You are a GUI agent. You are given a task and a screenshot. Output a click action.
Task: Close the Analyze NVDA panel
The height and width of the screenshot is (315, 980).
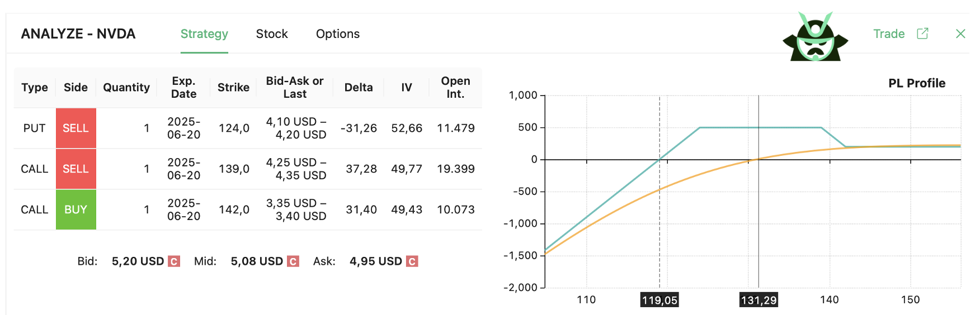960,34
